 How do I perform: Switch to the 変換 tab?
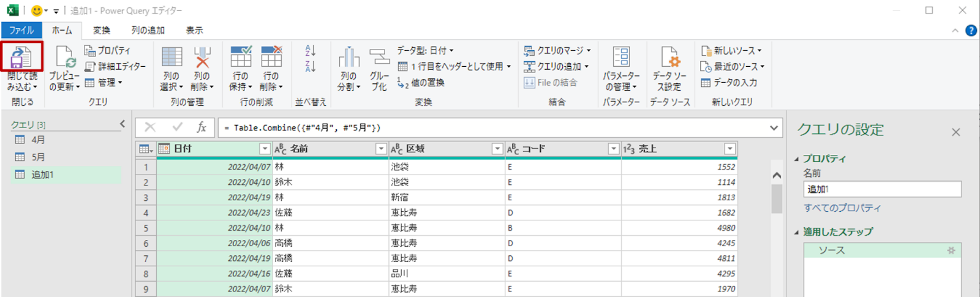[x=102, y=30]
